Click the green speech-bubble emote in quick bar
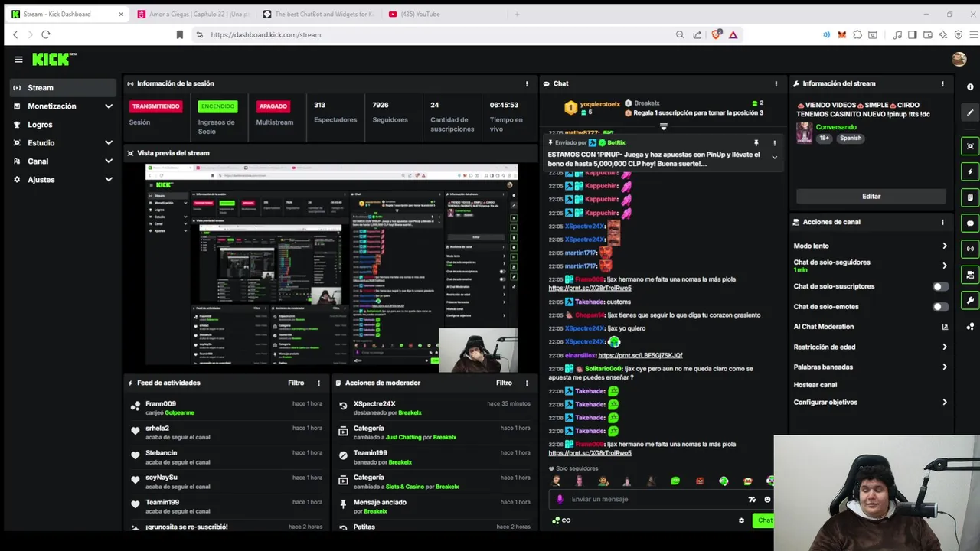The height and width of the screenshot is (551, 980). coord(675,481)
